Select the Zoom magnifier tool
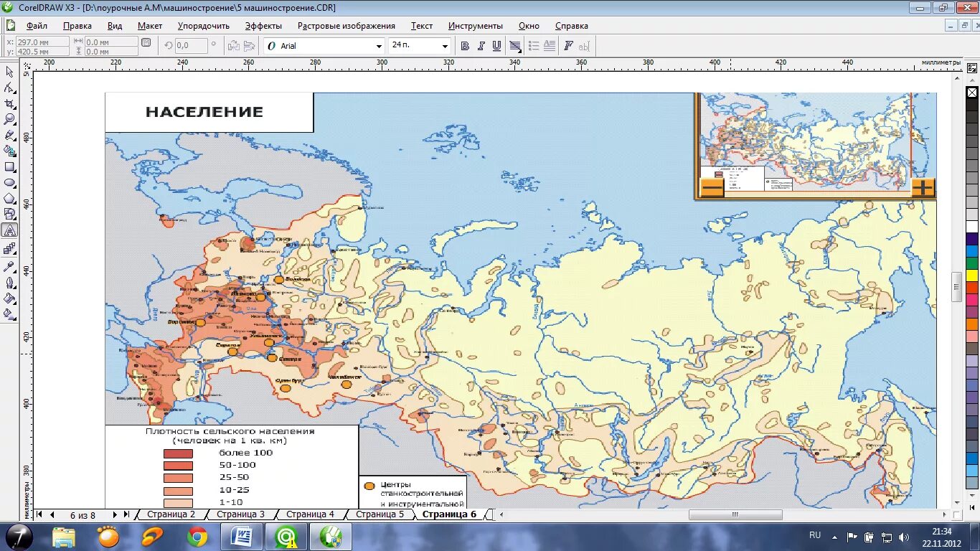Image resolution: width=980 pixels, height=551 pixels. [x=10, y=119]
